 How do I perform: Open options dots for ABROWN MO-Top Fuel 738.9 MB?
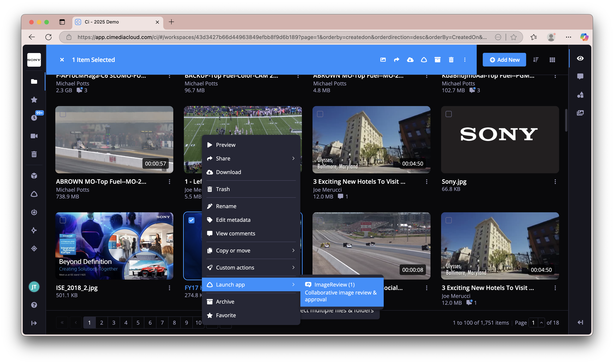click(170, 181)
